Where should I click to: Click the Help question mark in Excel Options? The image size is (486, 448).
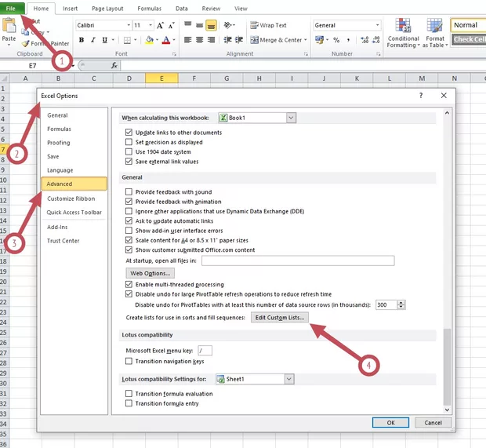(421, 96)
